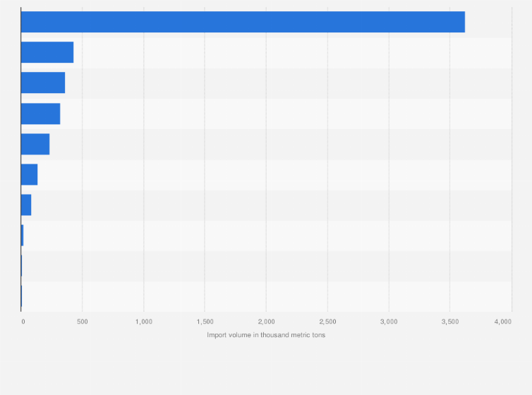This screenshot has width=532, height=395.
Task: Select the 4,000 axis tick label
Action: click(503, 322)
